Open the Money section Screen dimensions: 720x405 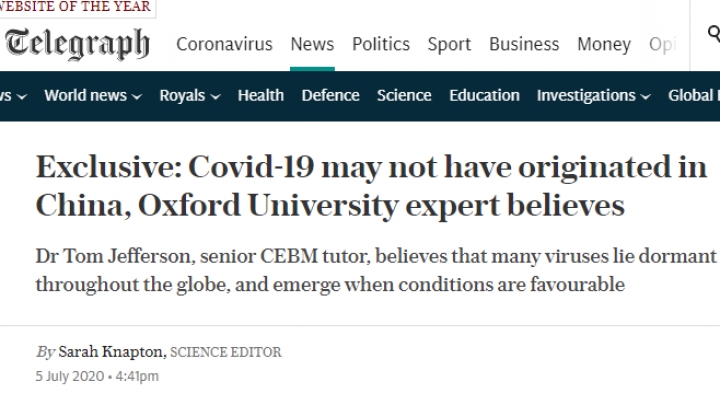tap(604, 44)
